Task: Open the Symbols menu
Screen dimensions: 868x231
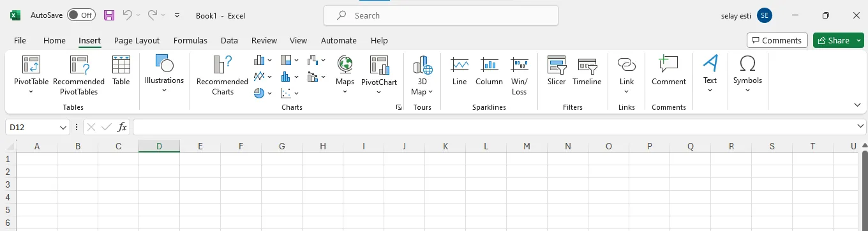Action: tap(747, 74)
